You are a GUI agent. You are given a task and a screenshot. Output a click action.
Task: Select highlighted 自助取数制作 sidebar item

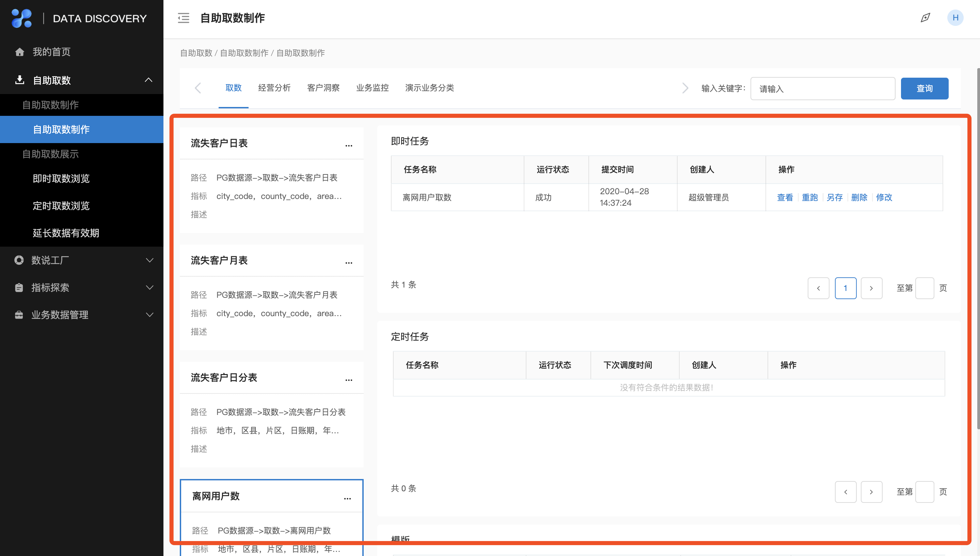(82, 129)
